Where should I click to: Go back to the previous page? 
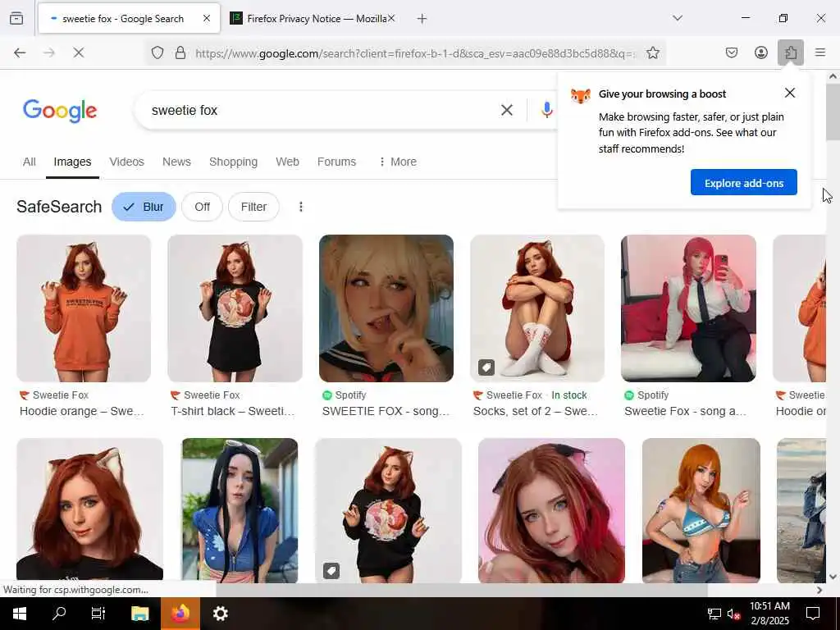pyautogui.click(x=20, y=52)
